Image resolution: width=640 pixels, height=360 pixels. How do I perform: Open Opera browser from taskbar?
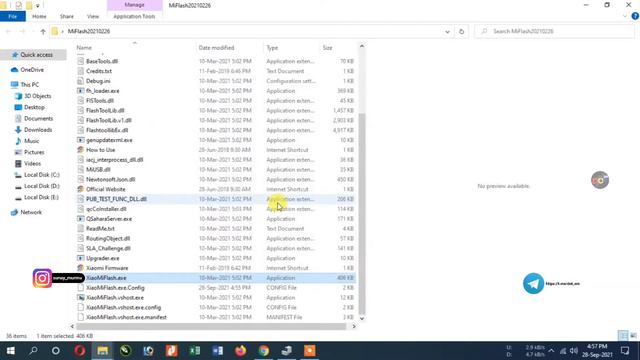coord(80,351)
